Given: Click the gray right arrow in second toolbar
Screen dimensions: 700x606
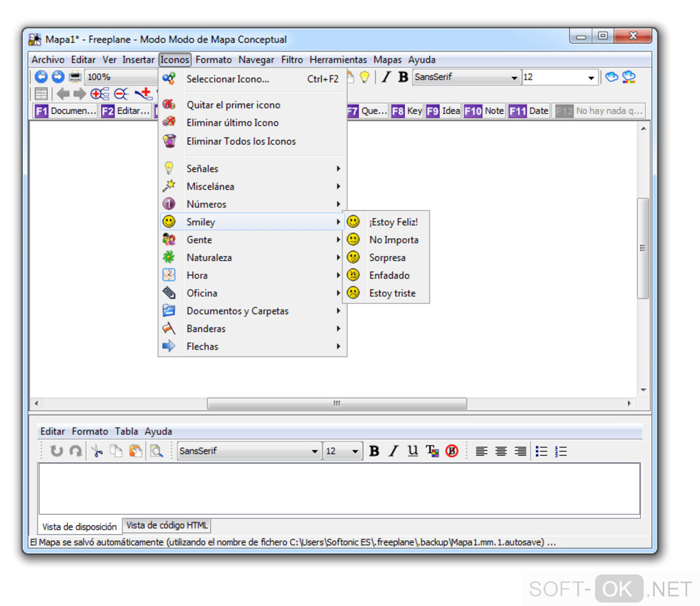Looking at the screenshot, I should pos(80,94).
